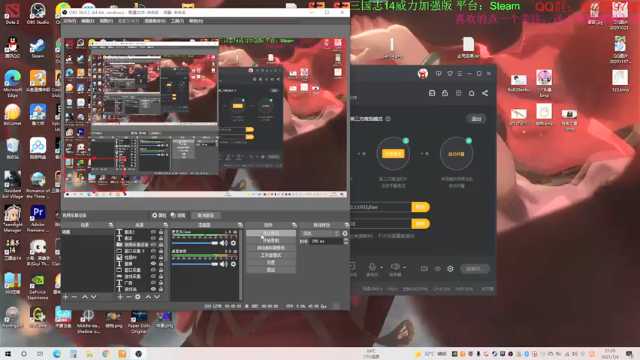This screenshot has height=360, width=640.
Task: Open source settings gear in Sources toolbar
Action: coord(138,297)
